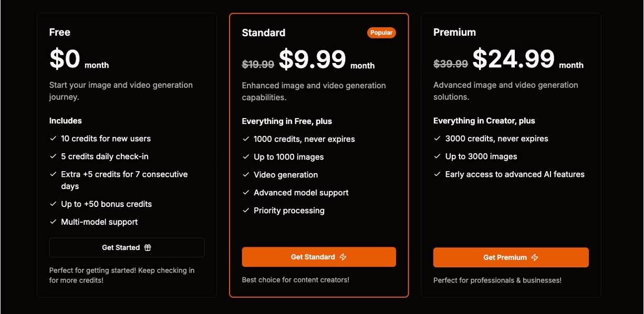Click checkmark next to "Video generation"
644x314 pixels.
246,175
